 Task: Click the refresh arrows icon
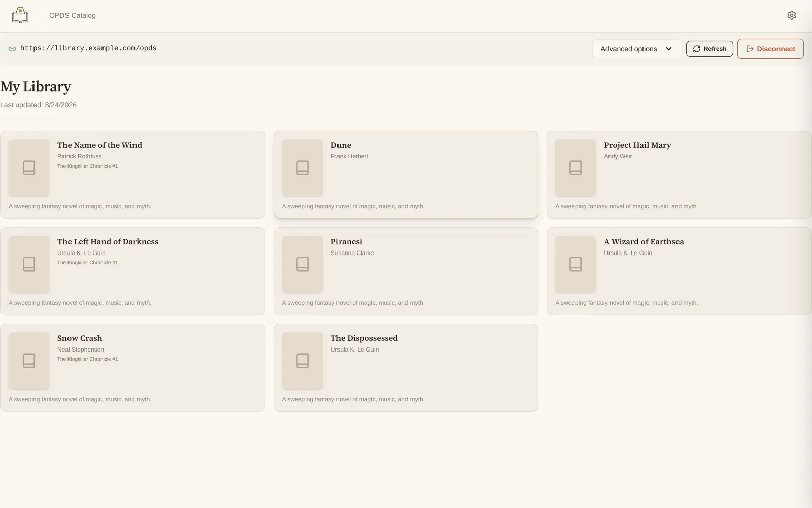point(697,49)
